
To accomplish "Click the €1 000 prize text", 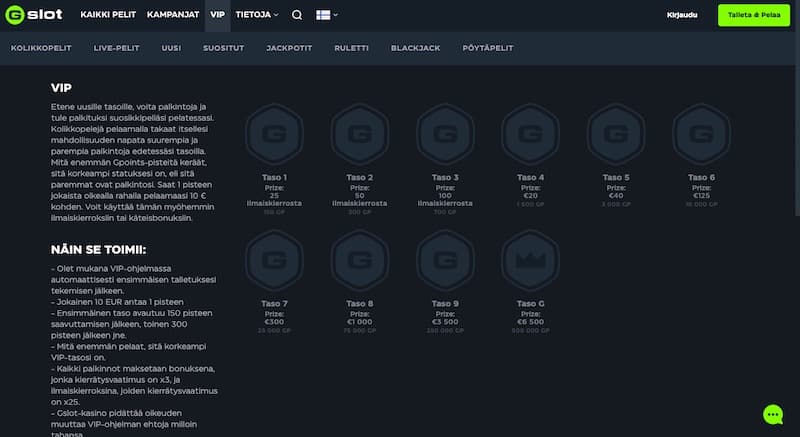I will coord(360,322).
